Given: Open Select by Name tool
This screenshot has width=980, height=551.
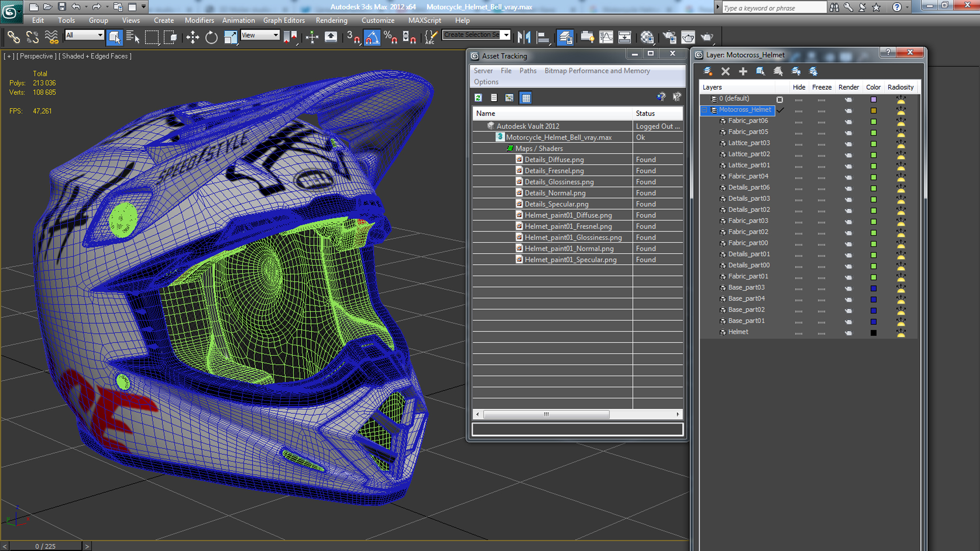Looking at the screenshot, I should click(x=133, y=37).
